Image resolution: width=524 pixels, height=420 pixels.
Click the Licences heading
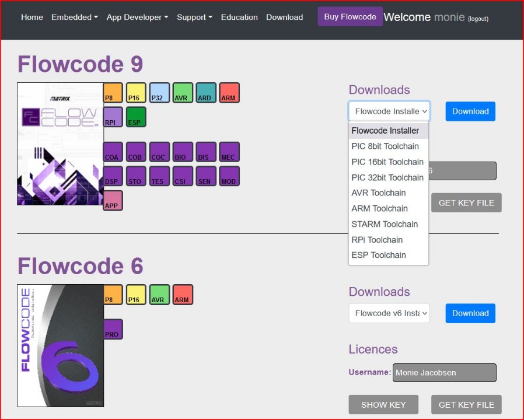373,349
